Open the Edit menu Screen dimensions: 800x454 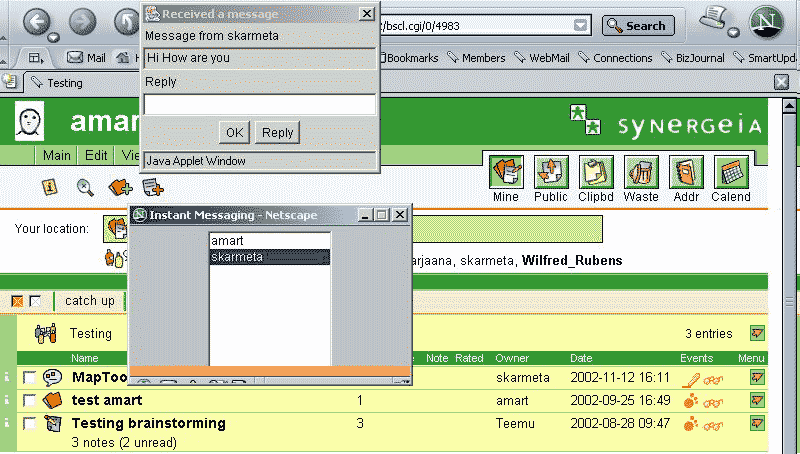coord(96,156)
